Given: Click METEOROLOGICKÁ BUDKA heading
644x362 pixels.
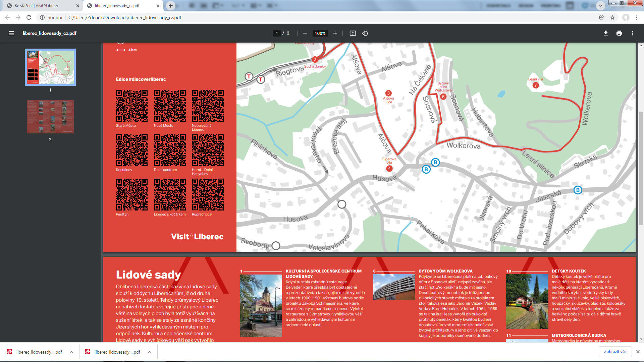Looking at the screenshot, I should [x=579, y=335].
